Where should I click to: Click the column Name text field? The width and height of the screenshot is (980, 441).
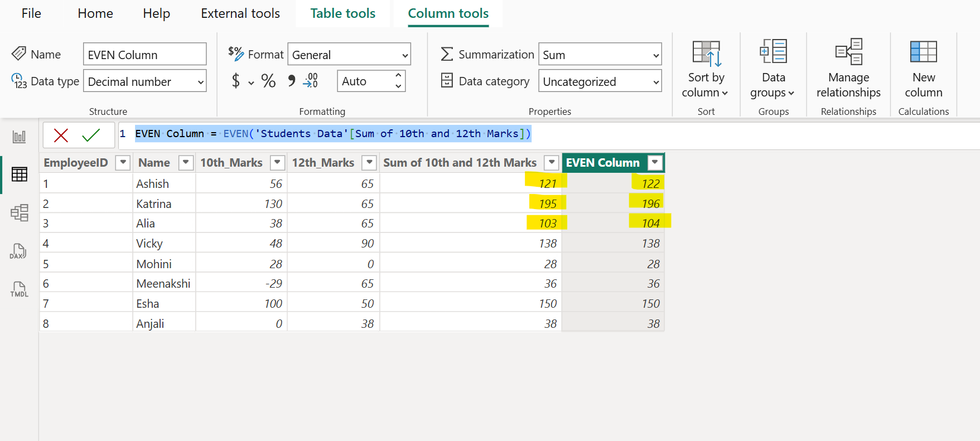(x=144, y=55)
